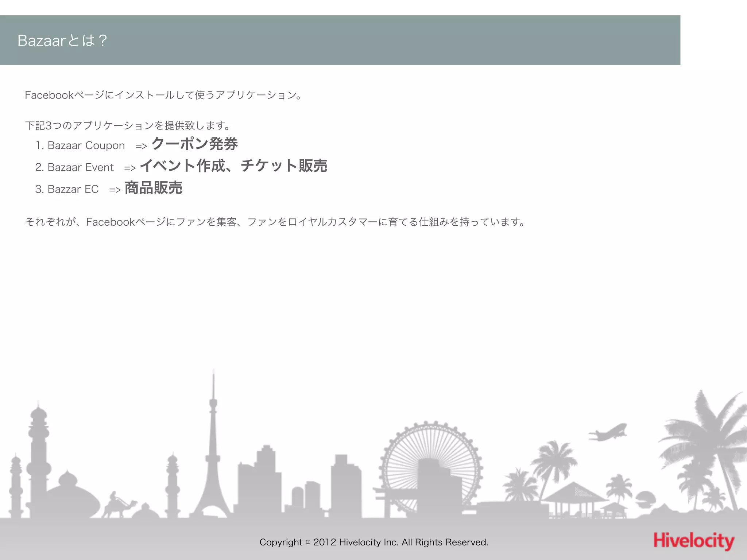Click the sentence '下記3つのアプリケーションを提供致します。'
Viewport: 747px width, 560px height.
tap(128, 126)
